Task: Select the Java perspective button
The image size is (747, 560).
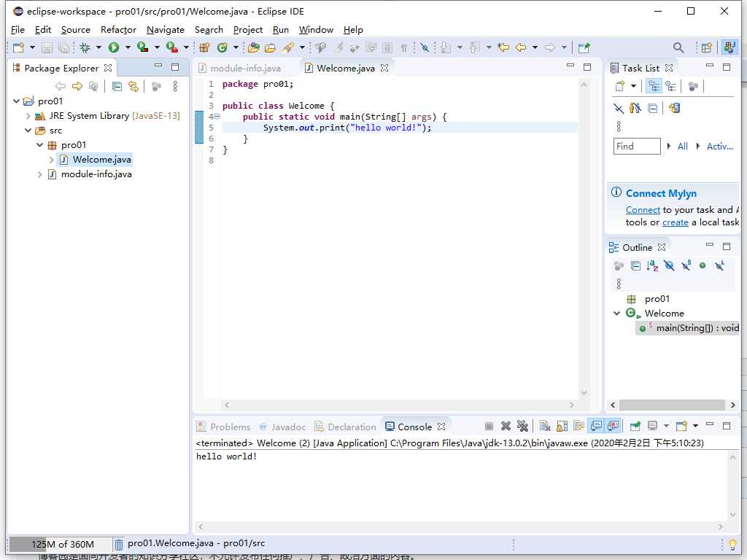Action: [x=729, y=47]
